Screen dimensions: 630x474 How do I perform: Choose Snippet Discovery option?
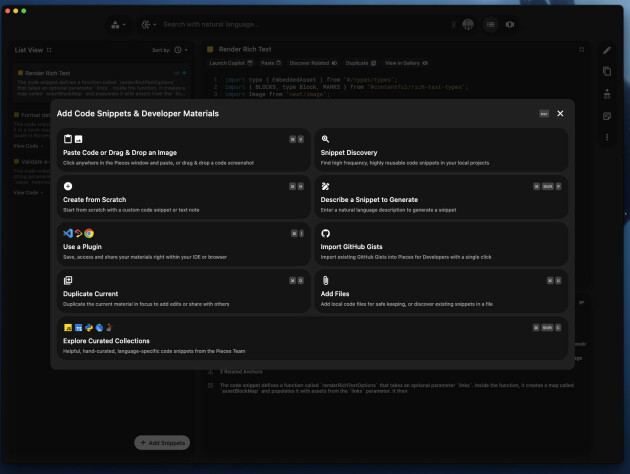tap(441, 150)
